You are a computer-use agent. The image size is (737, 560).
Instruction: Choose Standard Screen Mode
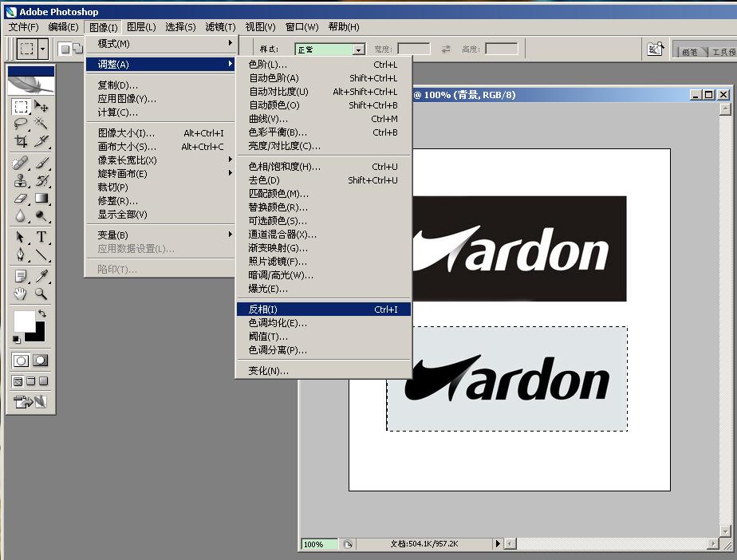coord(18,381)
